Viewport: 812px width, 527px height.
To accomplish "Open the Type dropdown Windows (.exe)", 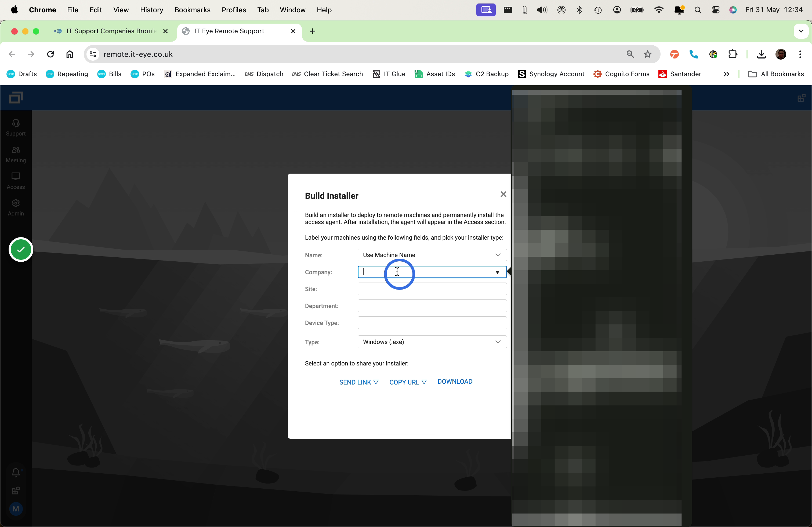I will (432, 342).
